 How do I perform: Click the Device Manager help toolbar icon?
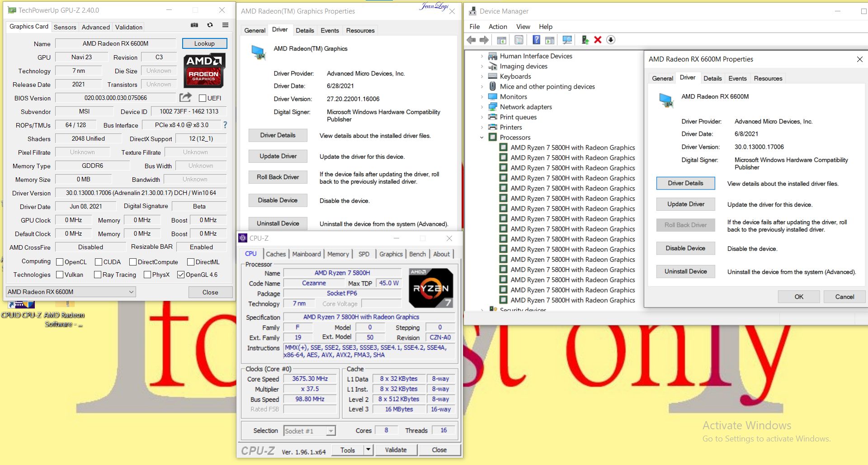coord(536,40)
